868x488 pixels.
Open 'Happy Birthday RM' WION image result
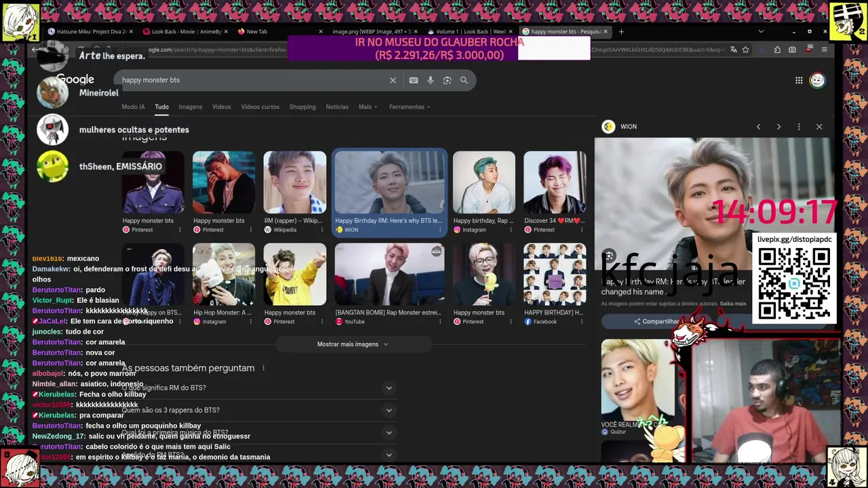click(389, 192)
